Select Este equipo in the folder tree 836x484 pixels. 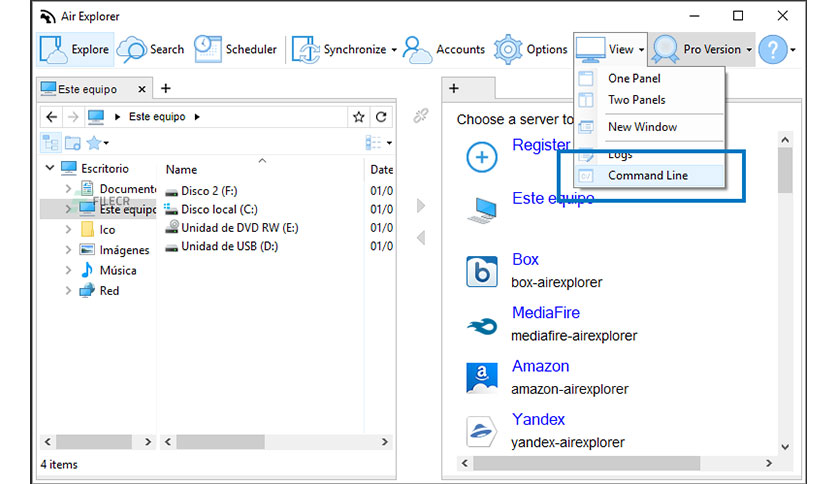coord(127,209)
